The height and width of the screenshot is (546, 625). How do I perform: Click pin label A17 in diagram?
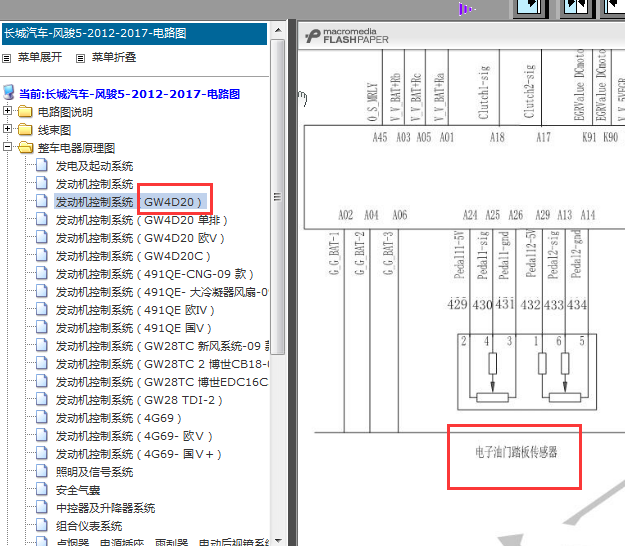coord(543,138)
